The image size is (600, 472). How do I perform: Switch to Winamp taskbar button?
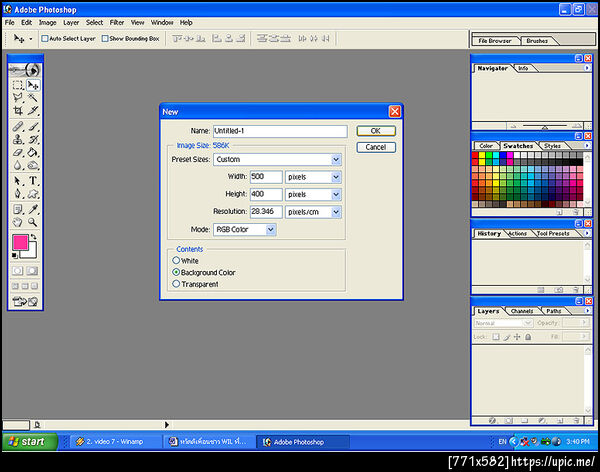coord(114,441)
